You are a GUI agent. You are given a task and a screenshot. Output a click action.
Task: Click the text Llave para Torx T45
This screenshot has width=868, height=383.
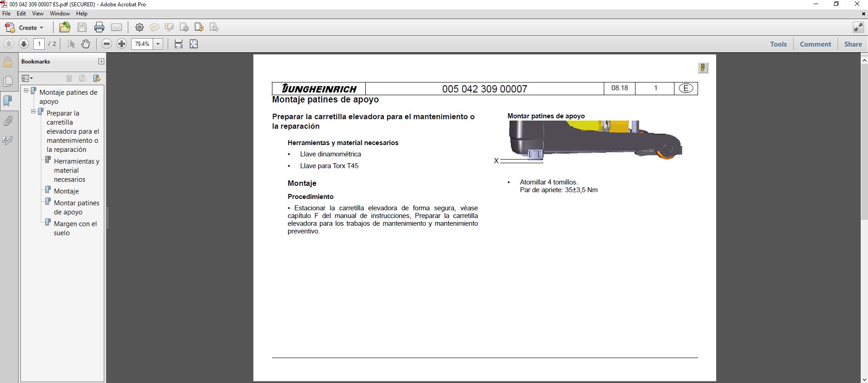pyautogui.click(x=329, y=166)
